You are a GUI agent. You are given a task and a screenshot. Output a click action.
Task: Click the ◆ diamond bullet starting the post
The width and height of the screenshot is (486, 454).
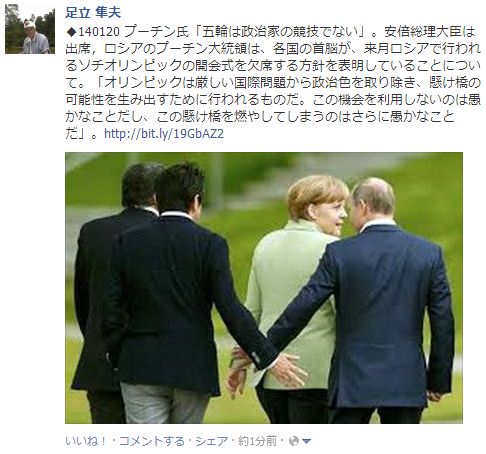point(72,32)
